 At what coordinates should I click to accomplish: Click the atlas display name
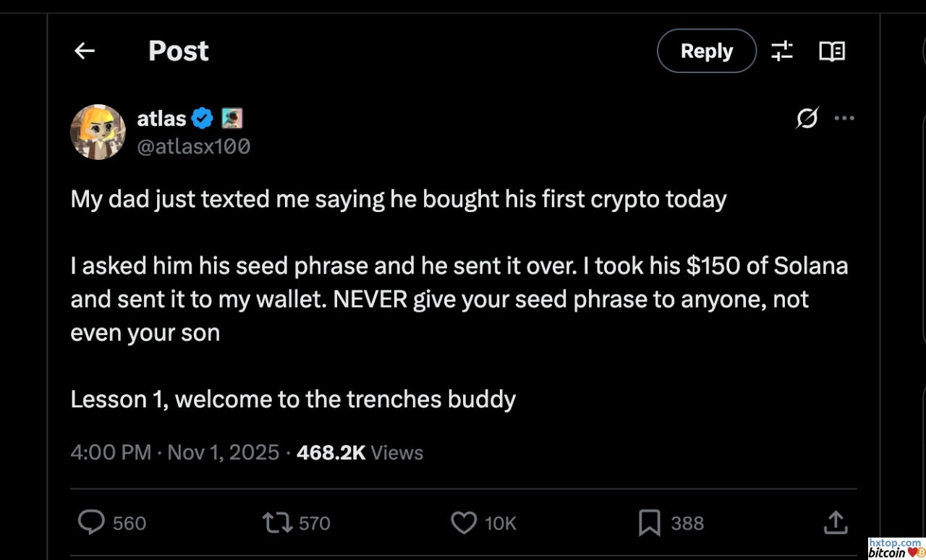pyautogui.click(x=161, y=118)
